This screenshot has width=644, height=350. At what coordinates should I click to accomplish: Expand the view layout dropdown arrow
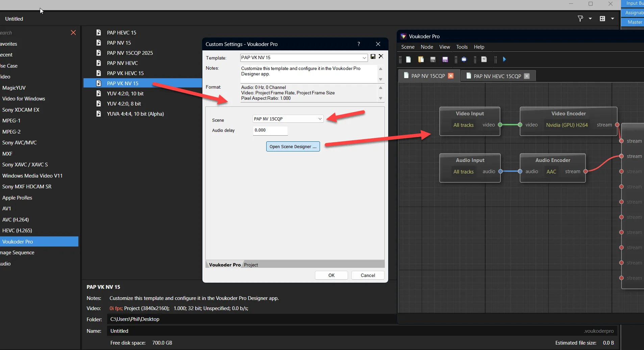pos(612,19)
